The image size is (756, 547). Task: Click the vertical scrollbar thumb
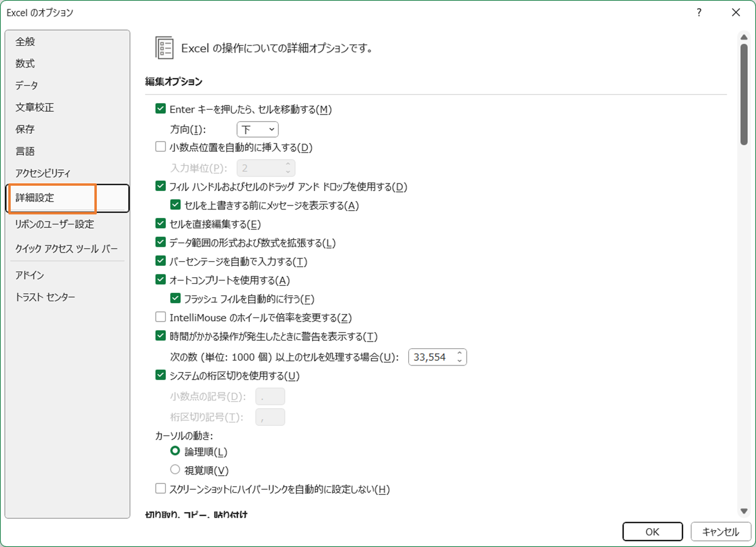pyautogui.click(x=744, y=94)
